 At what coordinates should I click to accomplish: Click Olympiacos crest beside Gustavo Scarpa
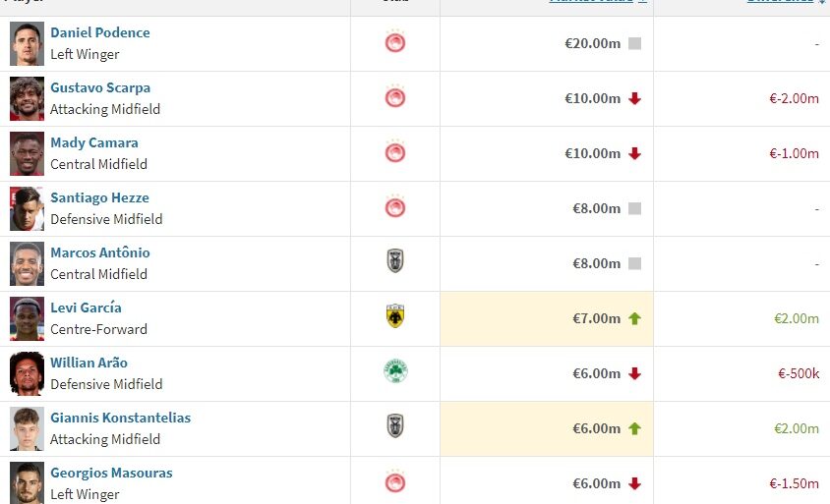click(395, 98)
